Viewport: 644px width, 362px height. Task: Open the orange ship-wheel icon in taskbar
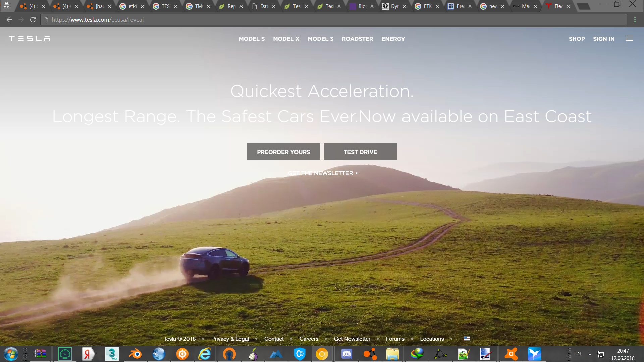point(182,354)
